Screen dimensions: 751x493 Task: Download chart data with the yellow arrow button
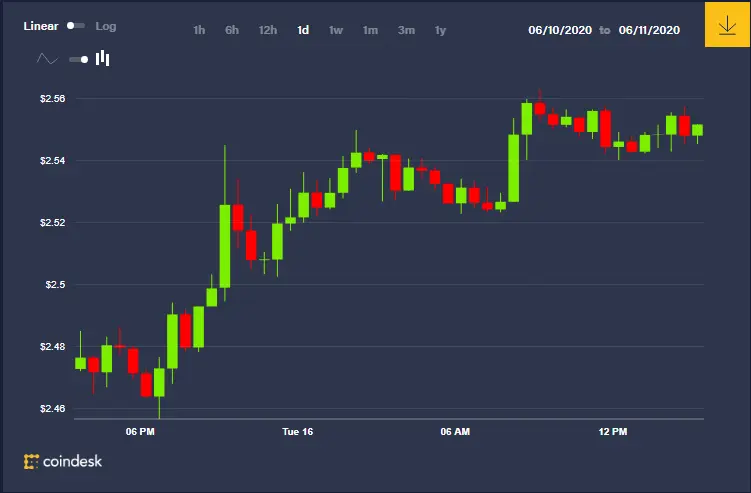point(727,24)
